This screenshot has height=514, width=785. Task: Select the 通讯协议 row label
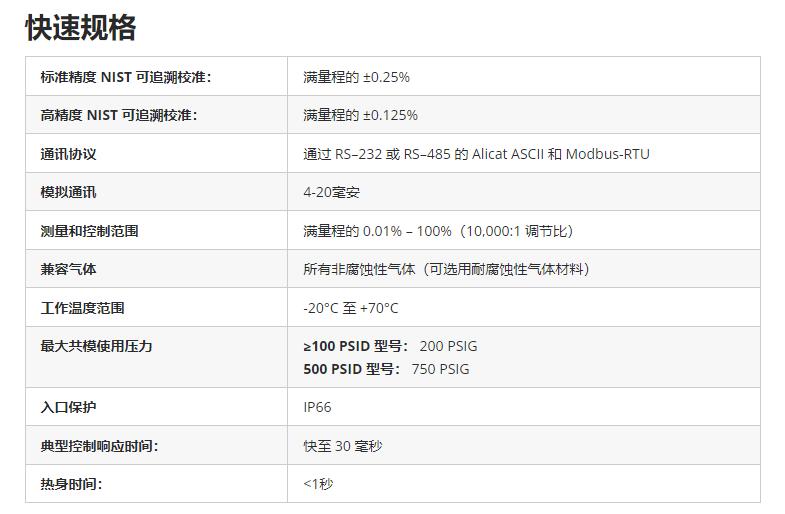pos(68,154)
